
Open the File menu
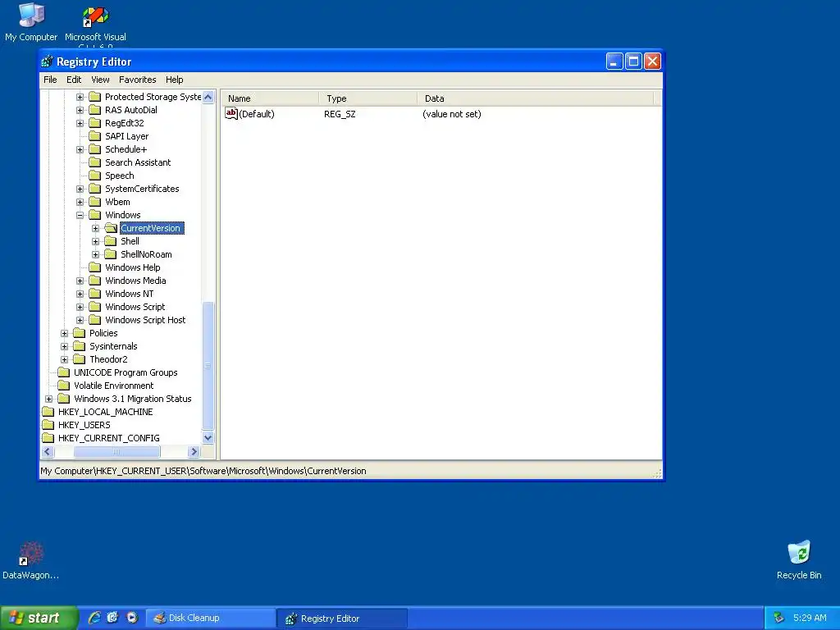coord(50,80)
